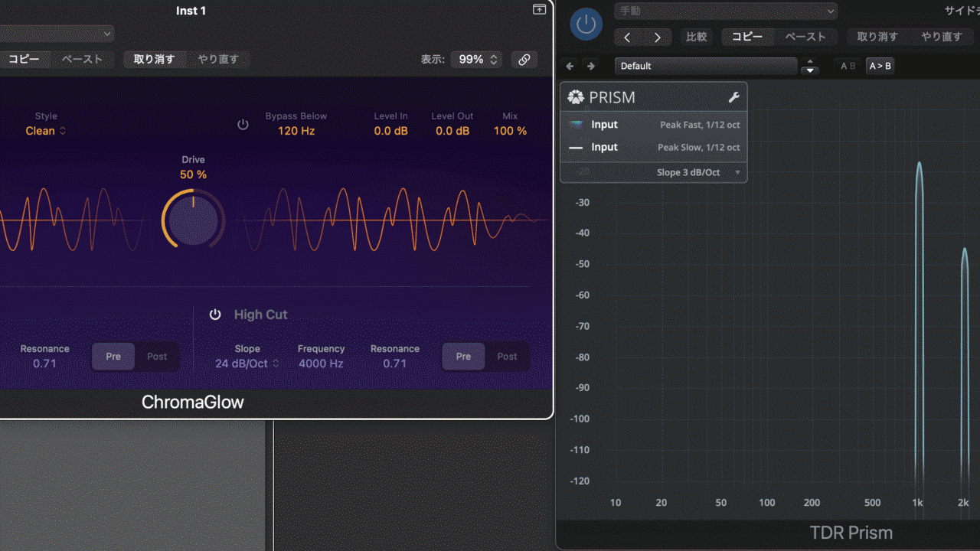Click the Drive knob
The image size is (980, 551).
coord(194,220)
